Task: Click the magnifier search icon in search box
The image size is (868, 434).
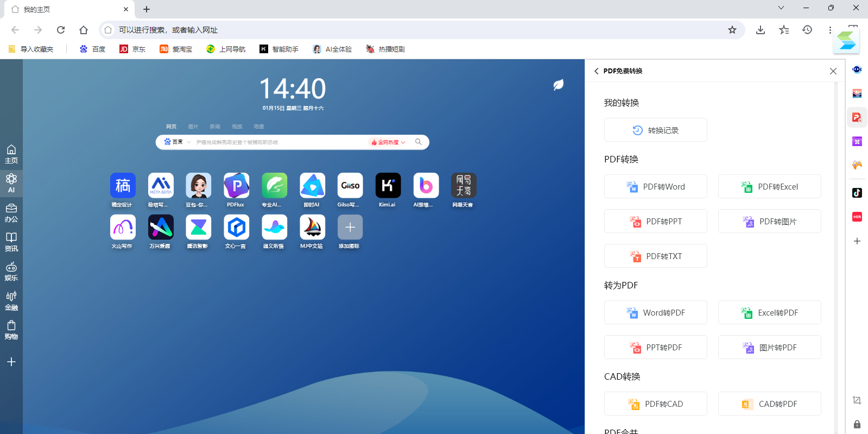Action: pyautogui.click(x=419, y=142)
